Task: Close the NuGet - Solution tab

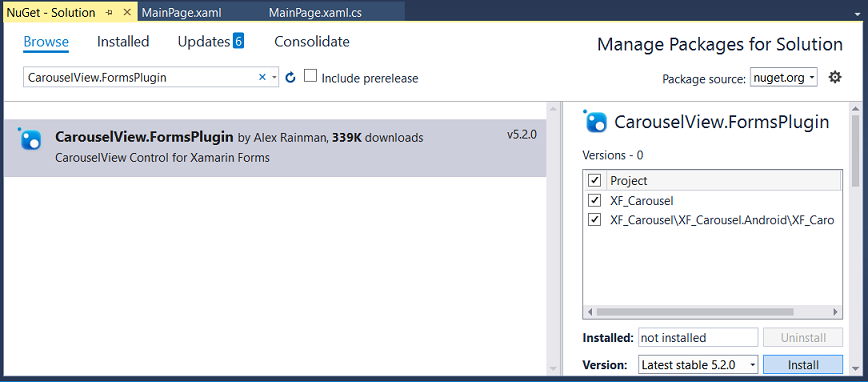Action: [x=127, y=12]
